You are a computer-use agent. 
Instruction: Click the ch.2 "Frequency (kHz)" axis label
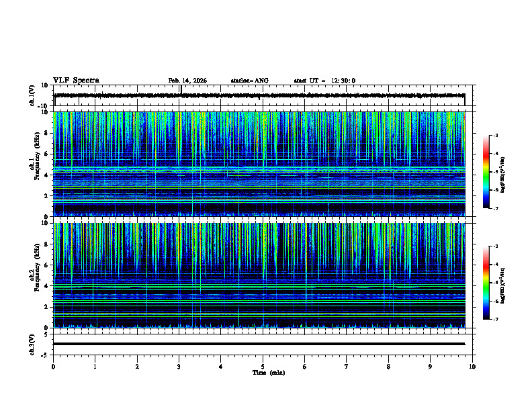pyautogui.click(x=37, y=267)
